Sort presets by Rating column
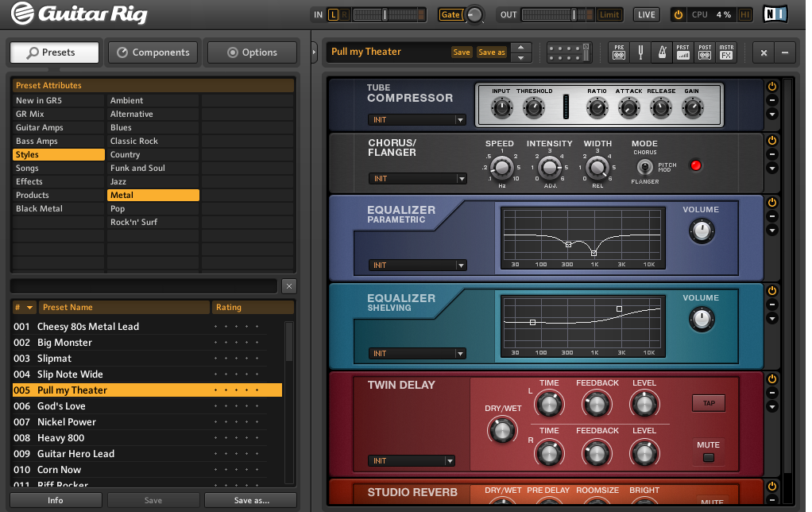Viewport: 812px width, 512px height. point(253,308)
